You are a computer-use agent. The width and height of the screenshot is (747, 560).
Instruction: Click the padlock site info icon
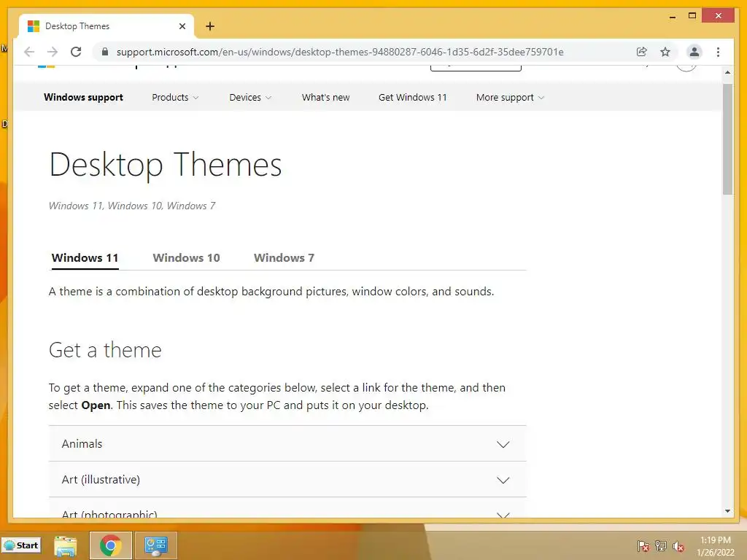[x=105, y=52]
